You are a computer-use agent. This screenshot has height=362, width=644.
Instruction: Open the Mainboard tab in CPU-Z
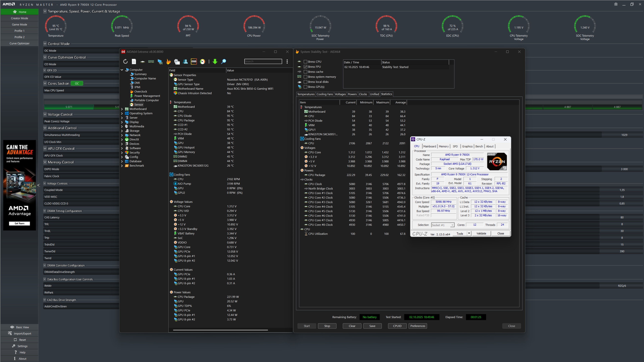tap(430, 146)
